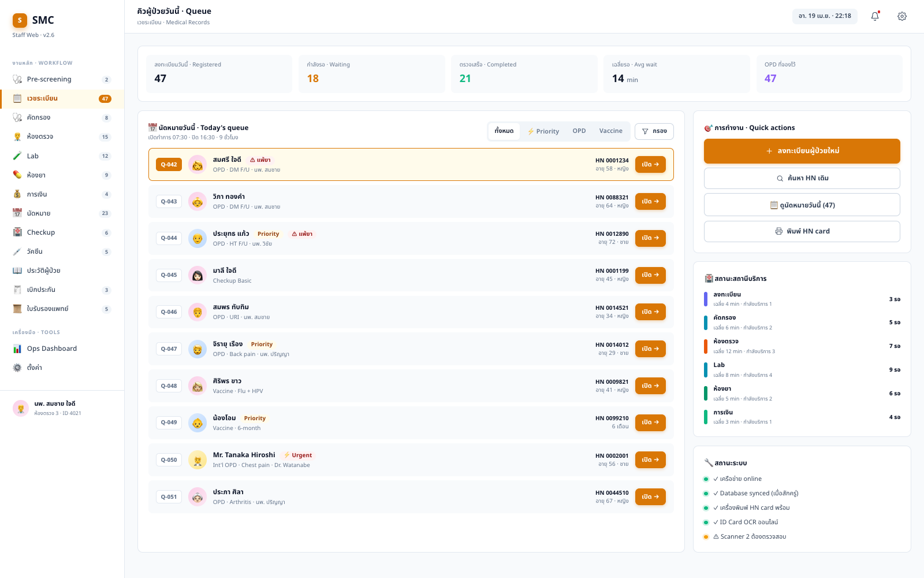
Task: Click the Priority tag on น้องโอม
Action: point(255,418)
